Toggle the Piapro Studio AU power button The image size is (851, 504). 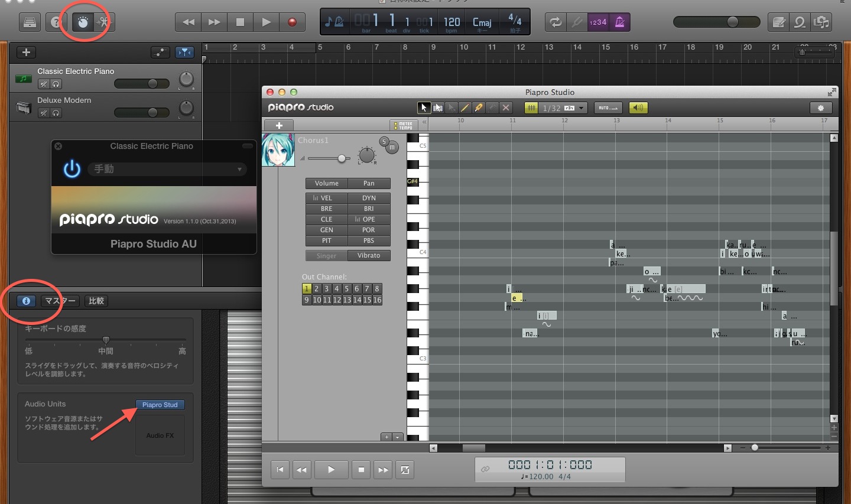pyautogui.click(x=72, y=169)
